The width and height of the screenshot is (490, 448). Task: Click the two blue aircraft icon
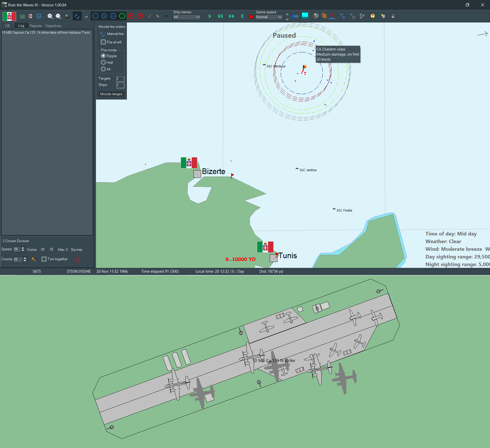[x=342, y=16]
